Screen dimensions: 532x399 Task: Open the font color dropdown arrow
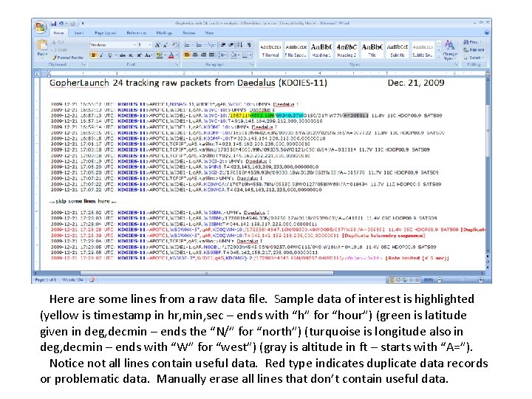coord(177,55)
